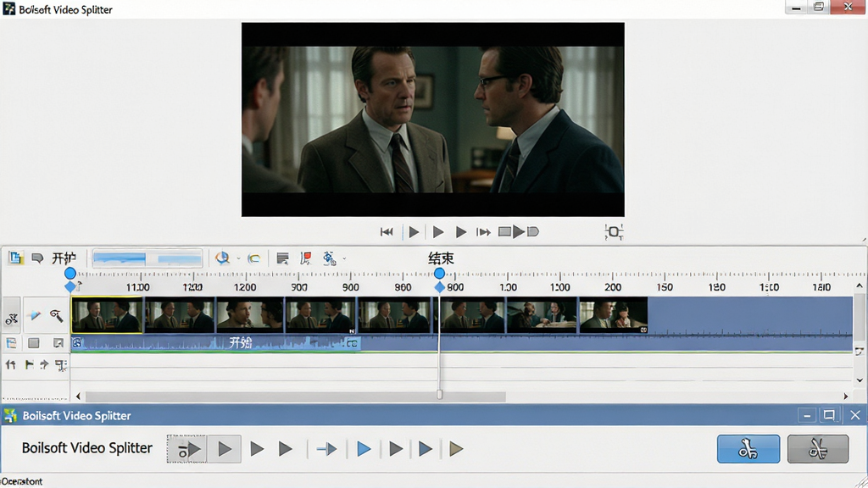Select the end diamond marker beside 800

[x=440, y=287]
